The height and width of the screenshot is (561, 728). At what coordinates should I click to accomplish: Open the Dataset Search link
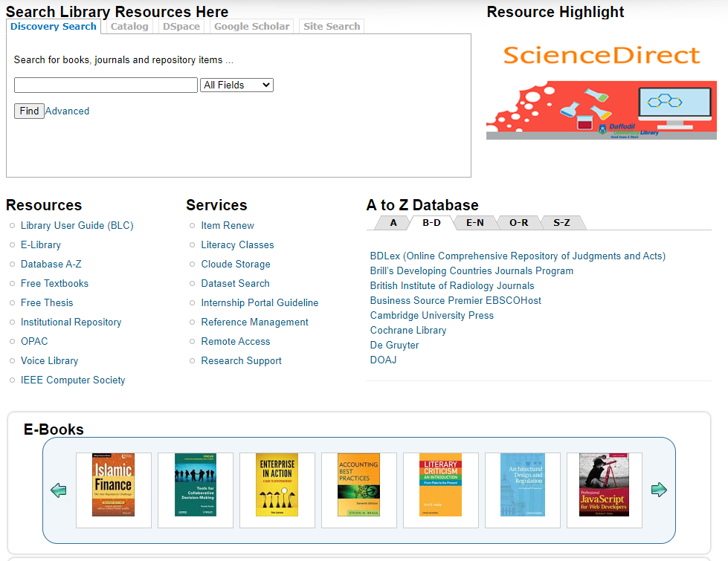click(236, 284)
